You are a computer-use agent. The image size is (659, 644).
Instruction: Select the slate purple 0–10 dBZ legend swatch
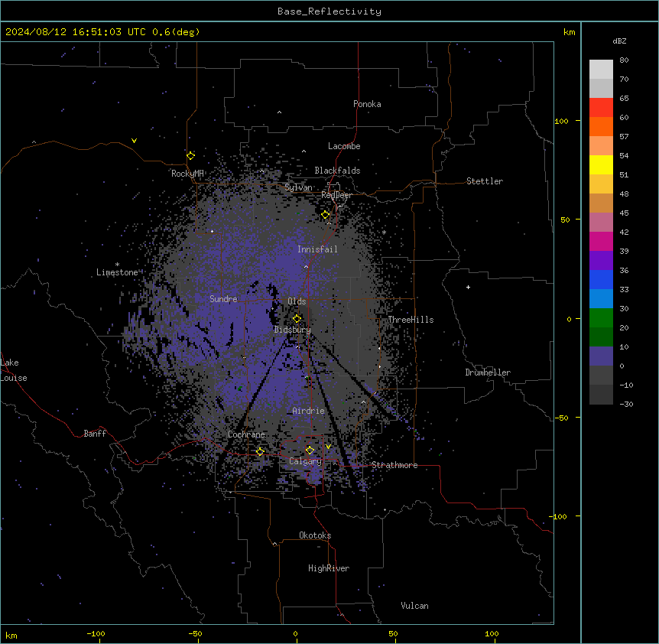click(x=601, y=356)
